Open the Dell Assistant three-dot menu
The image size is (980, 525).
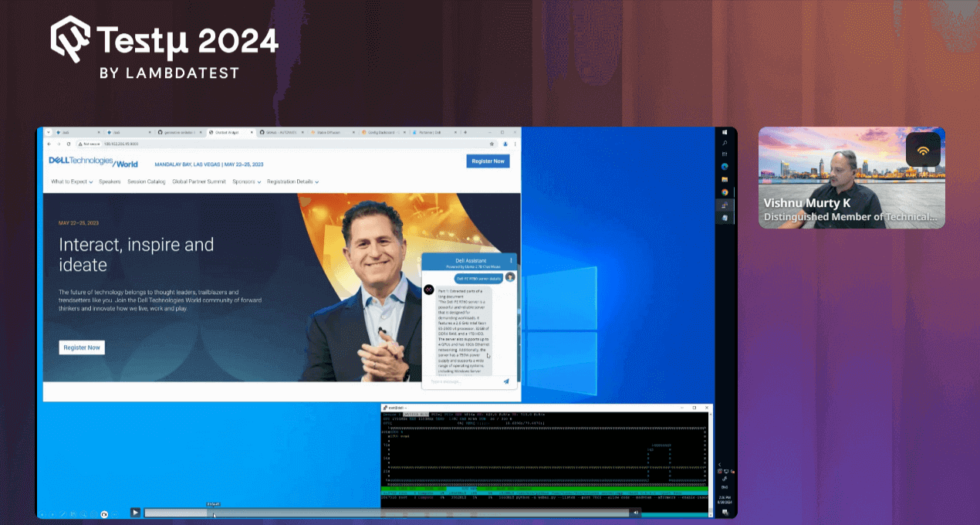[511, 261]
